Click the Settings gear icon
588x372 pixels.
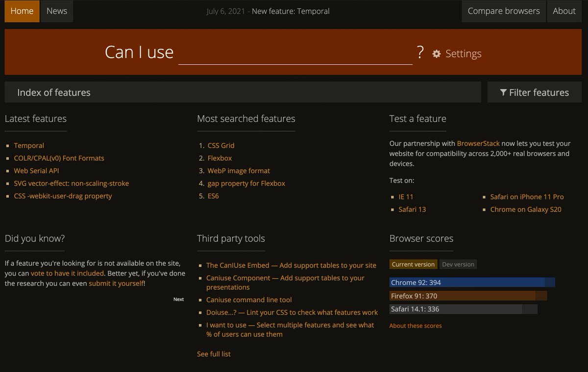(x=437, y=54)
